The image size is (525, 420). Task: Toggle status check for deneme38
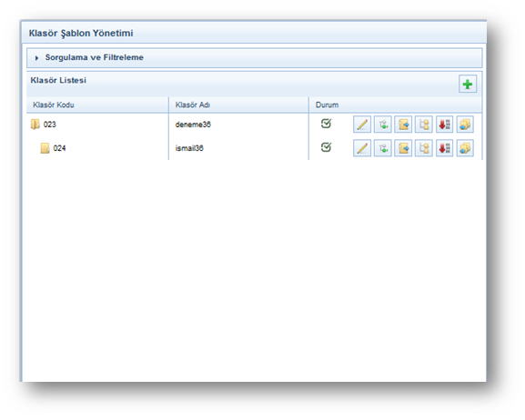pyautogui.click(x=326, y=124)
